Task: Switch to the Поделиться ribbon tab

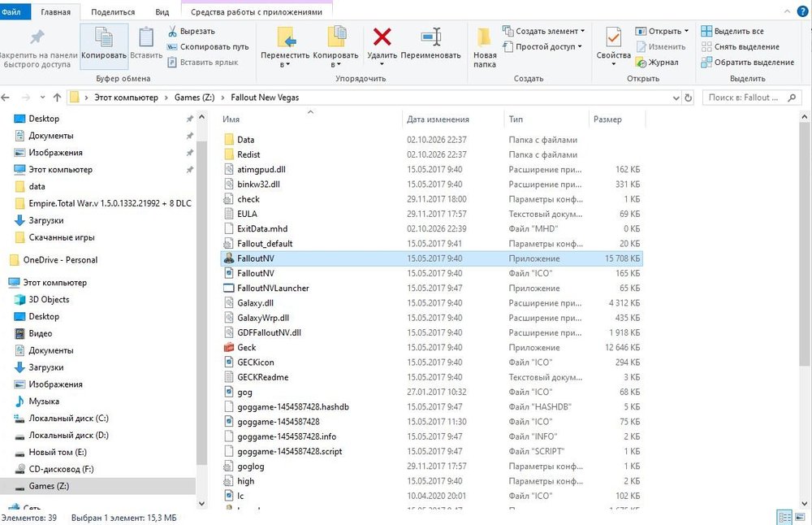Action: (113, 12)
